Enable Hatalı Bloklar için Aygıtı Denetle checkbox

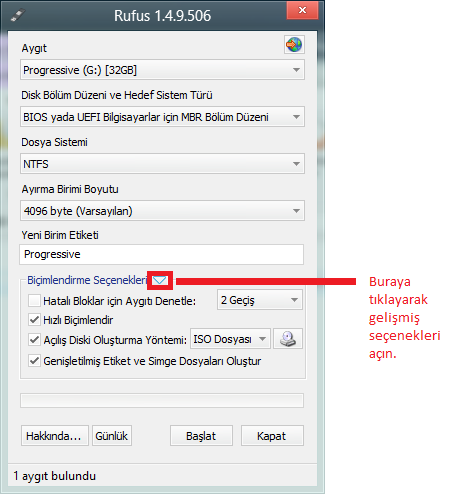[x=34, y=301]
